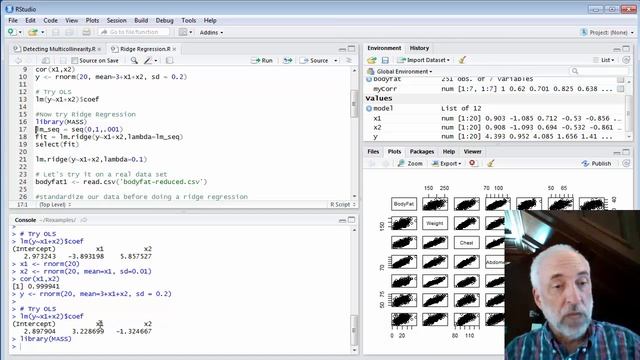Click the Zoom plot button
Image resolution: width=640 pixels, height=360 pixels.
(410, 163)
